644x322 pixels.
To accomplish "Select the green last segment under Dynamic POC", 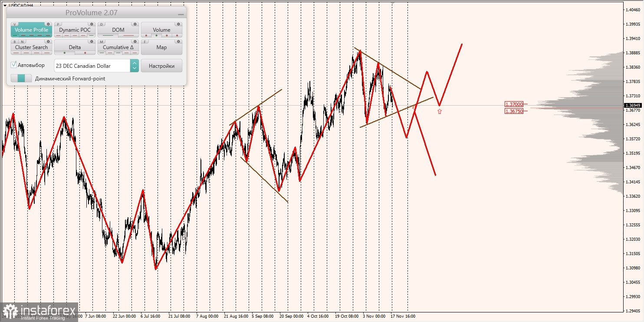I will [x=91, y=35].
